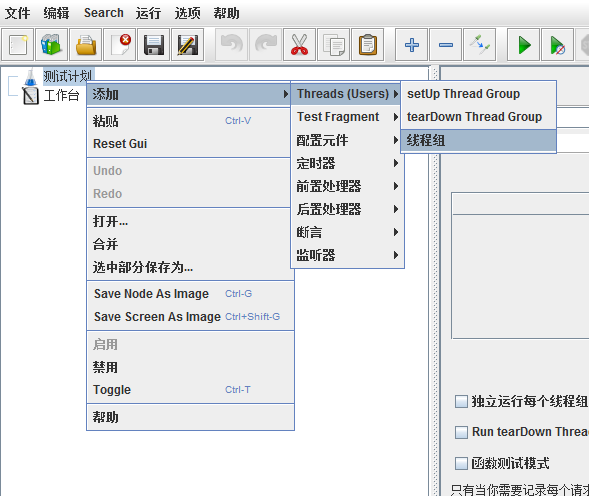The image size is (589, 496).
Task: Click the Open file folder icon
Action: (86, 45)
